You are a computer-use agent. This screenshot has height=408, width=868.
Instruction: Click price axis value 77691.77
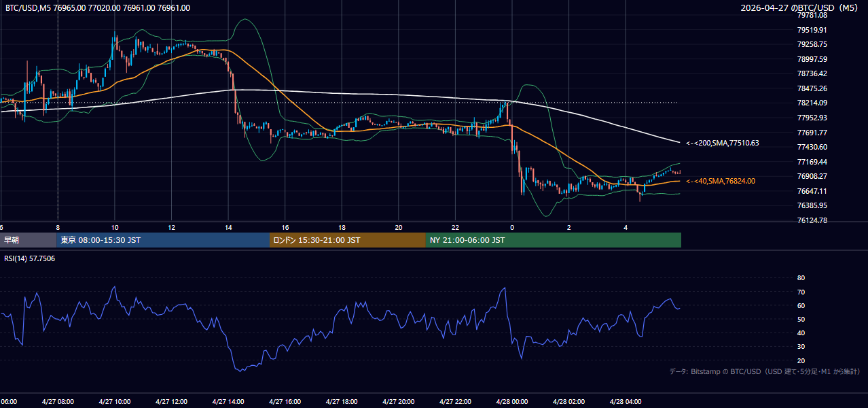[x=812, y=133]
